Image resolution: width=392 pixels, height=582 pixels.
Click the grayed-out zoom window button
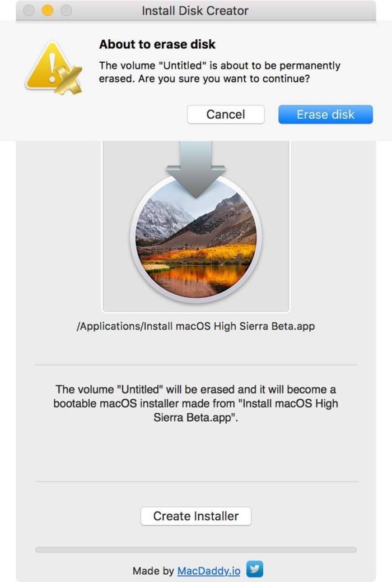coord(66,11)
